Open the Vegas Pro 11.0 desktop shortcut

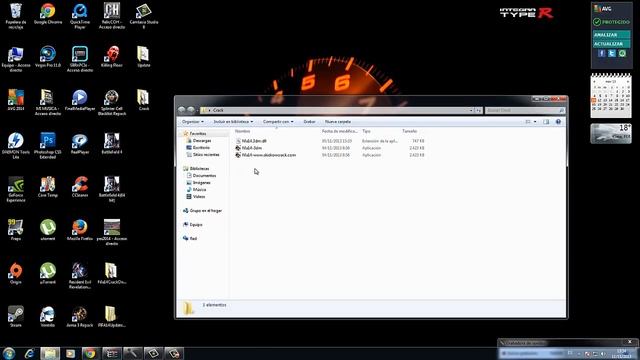pyautogui.click(x=48, y=56)
